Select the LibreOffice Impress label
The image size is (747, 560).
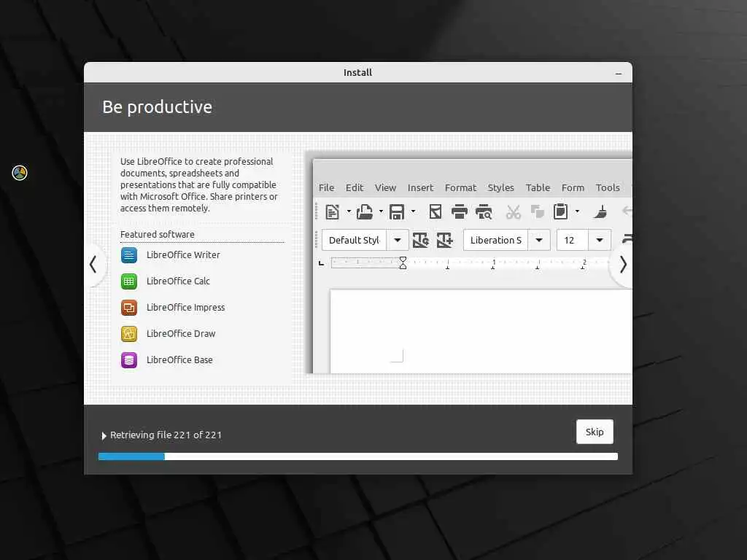(x=185, y=307)
